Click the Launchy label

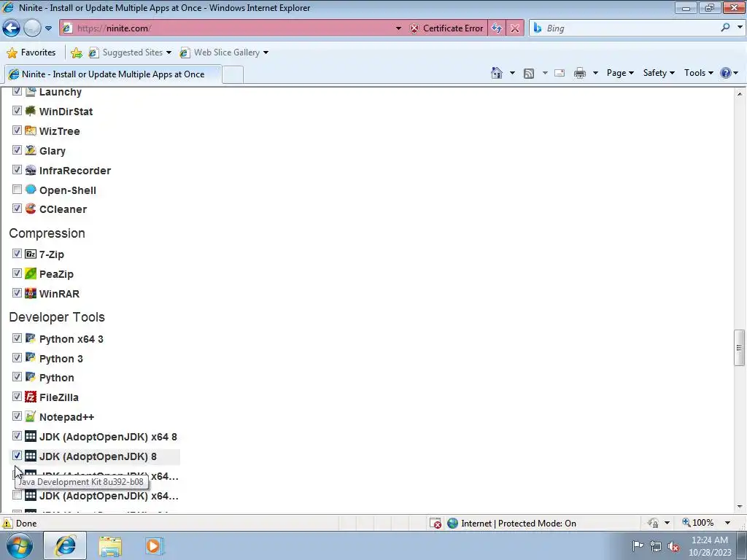click(61, 92)
